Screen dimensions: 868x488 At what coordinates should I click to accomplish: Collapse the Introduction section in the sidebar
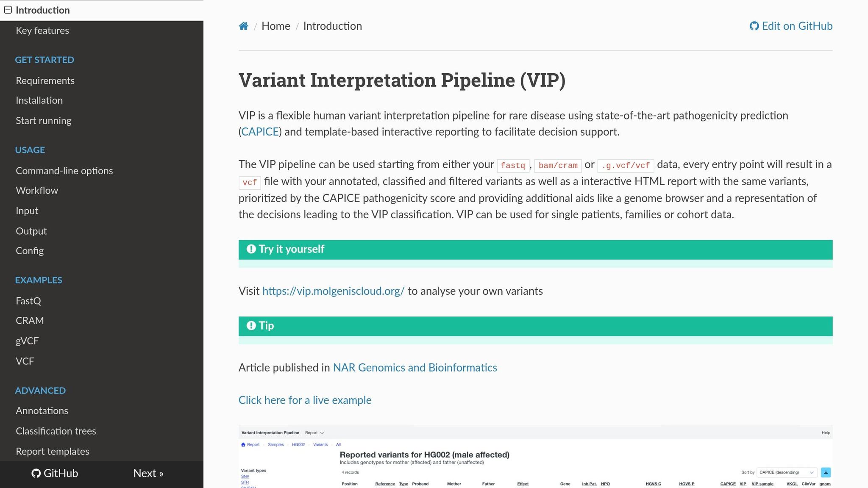click(8, 10)
